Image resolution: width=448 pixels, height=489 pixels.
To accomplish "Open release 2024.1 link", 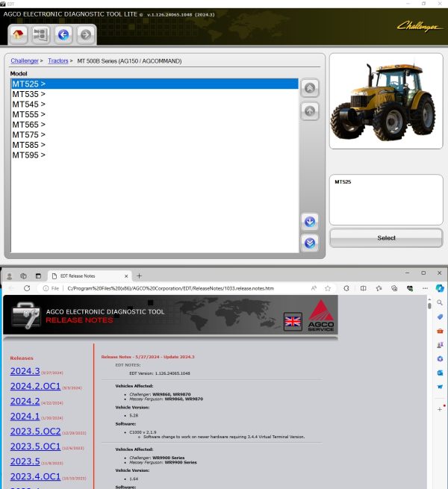I will pos(25,417).
